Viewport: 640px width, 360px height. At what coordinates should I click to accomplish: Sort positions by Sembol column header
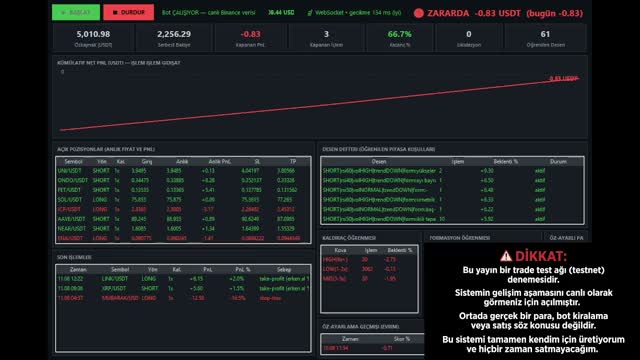pyautogui.click(x=73, y=162)
